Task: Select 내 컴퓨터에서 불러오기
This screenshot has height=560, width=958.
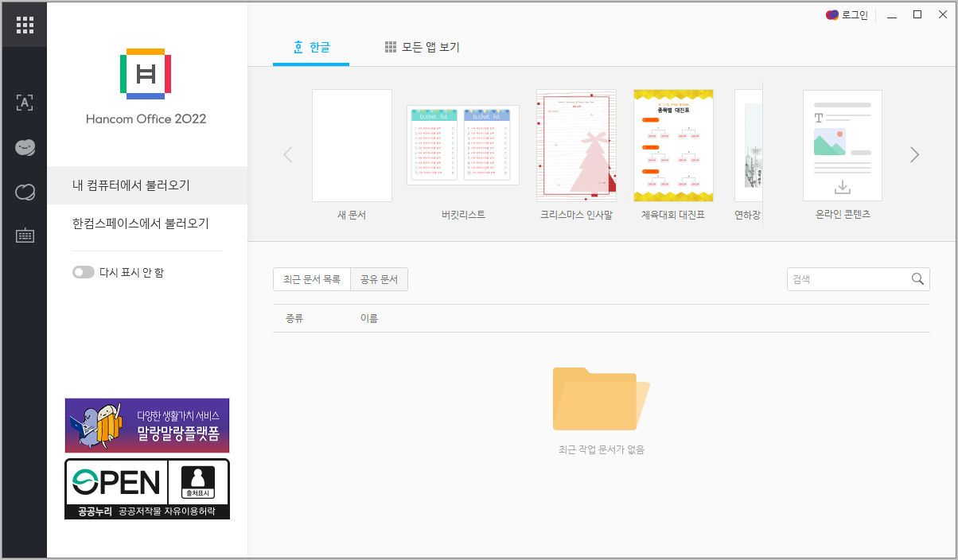Action: pos(147,185)
